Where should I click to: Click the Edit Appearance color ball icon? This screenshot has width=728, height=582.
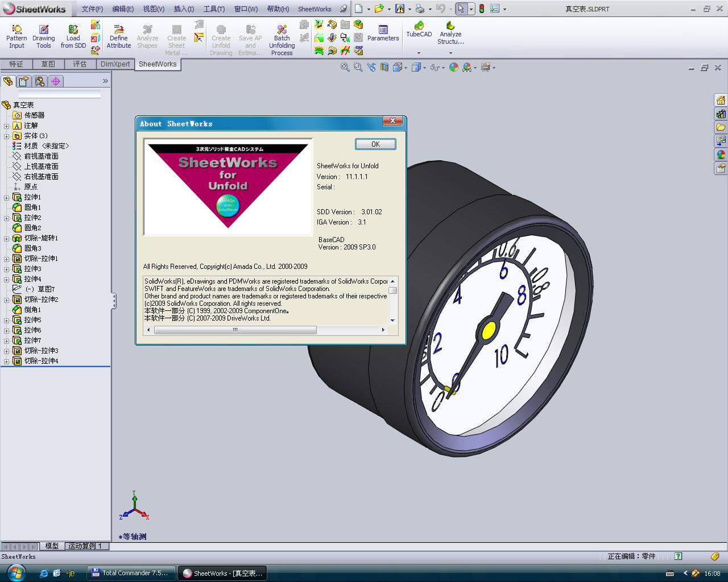click(453, 67)
